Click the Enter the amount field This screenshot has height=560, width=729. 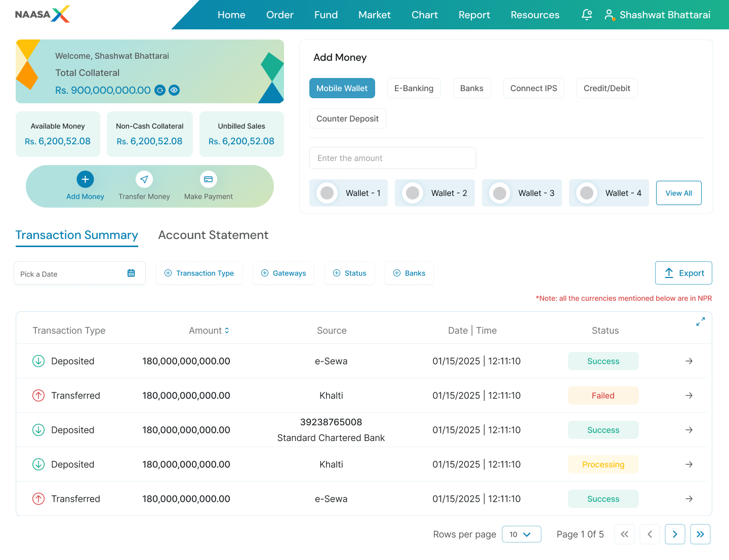pyautogui.click(x=393, y=158)
